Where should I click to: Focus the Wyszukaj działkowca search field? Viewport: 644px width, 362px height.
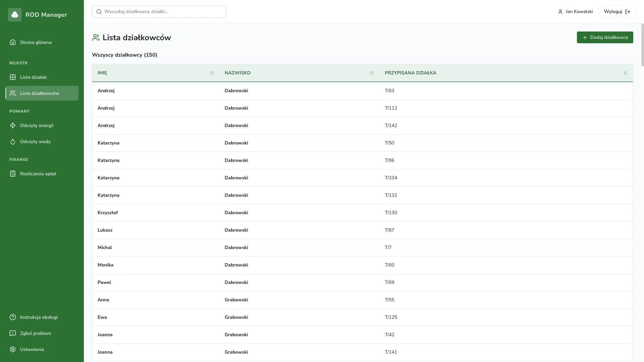[x=159, y=11]
